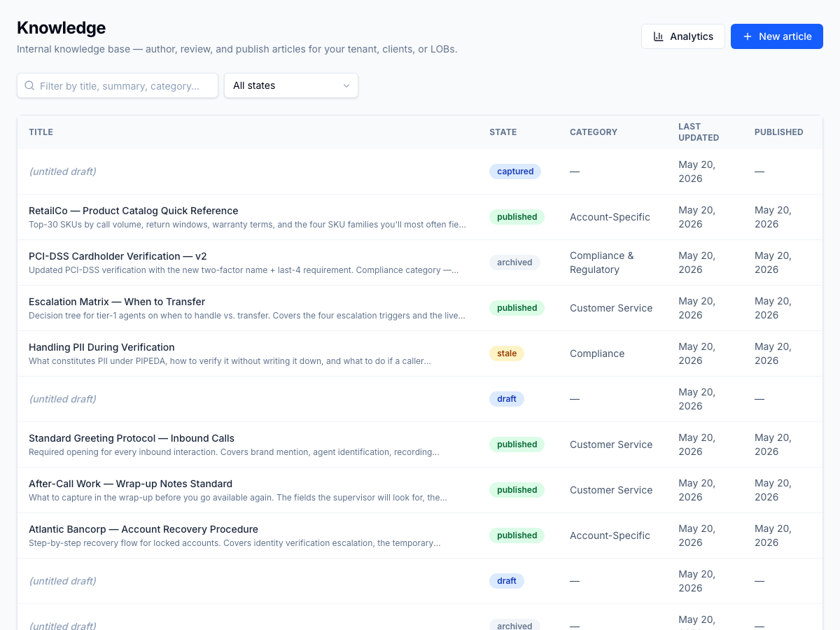Screen dimensions: 840x630
Task: Click the PUBLISHED column header
Action: tap(778, 132)
